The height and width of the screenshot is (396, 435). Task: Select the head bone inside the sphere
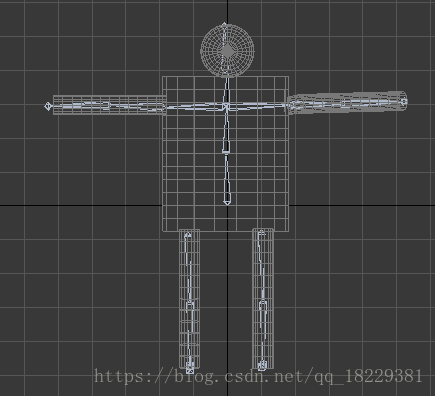(224, 49)
